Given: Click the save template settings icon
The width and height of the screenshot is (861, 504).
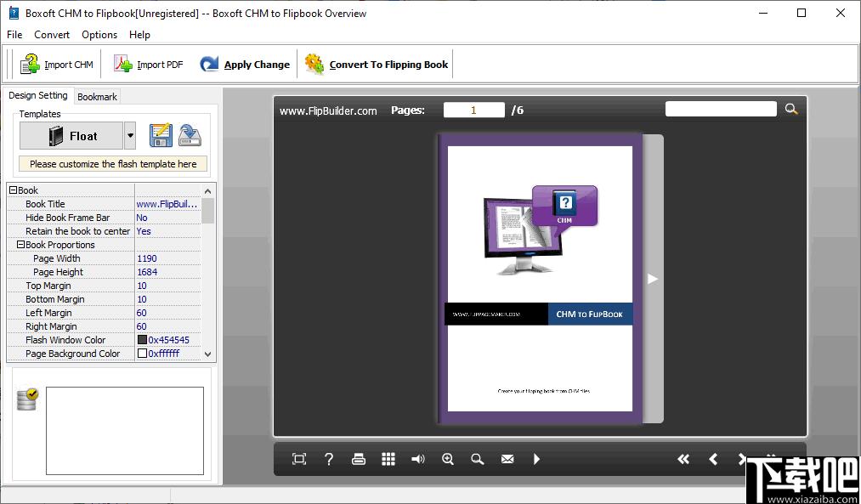Looking at the screenshot, I should [161, 136].
